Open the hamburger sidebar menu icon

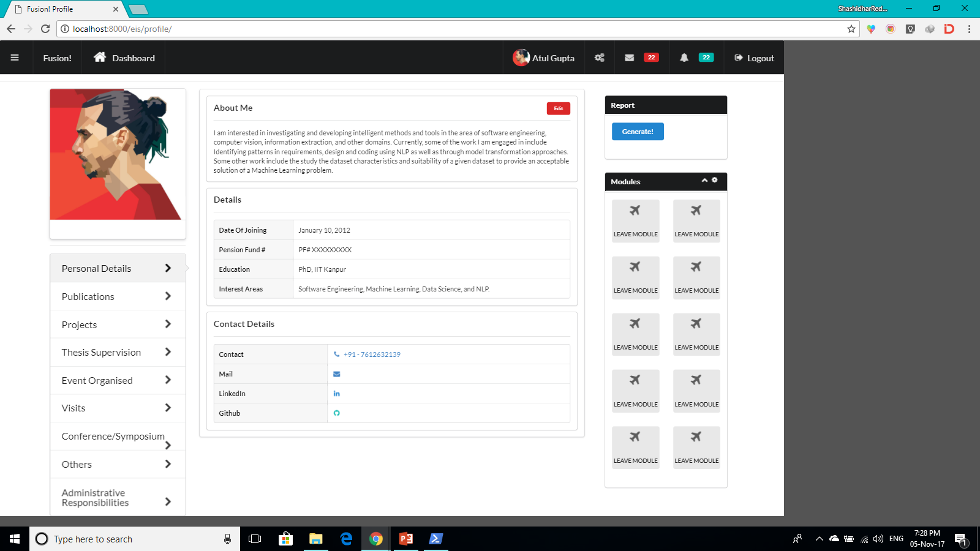pos(15,58)
